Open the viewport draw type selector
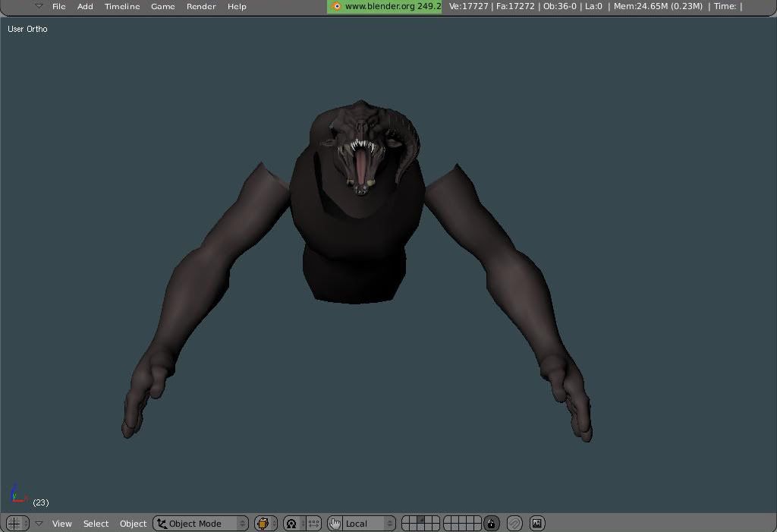The width and height of the screenshot is (777, 532). [x=265, y=524]
